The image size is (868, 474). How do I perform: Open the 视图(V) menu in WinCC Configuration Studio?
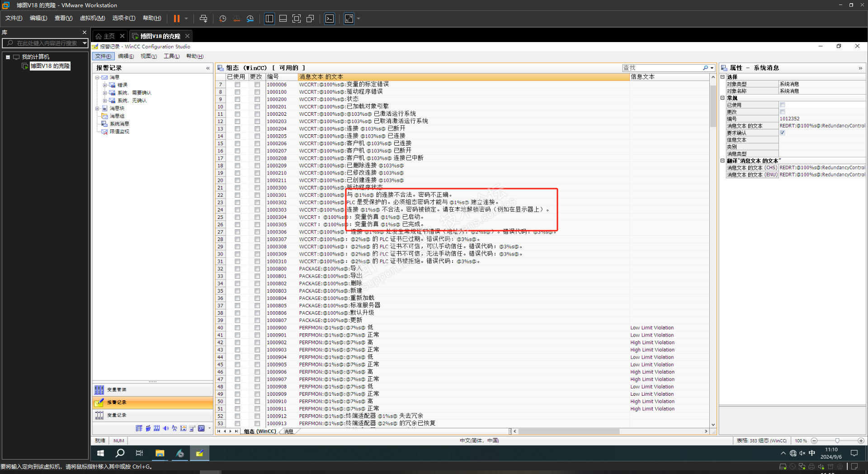coord(149,56)
